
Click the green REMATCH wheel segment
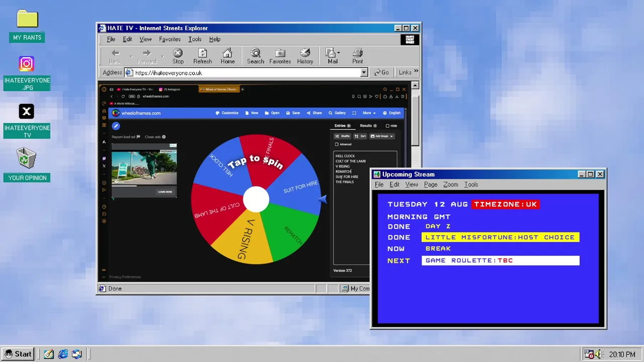291,229
